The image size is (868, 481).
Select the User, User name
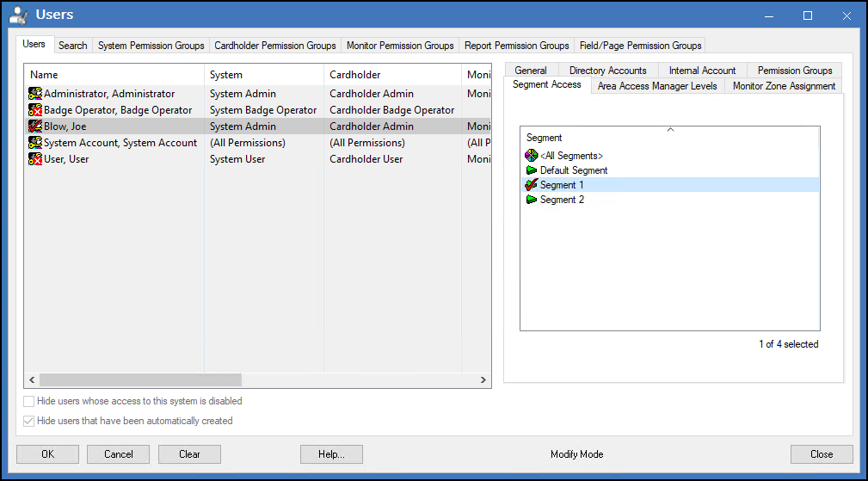[66, 159]
